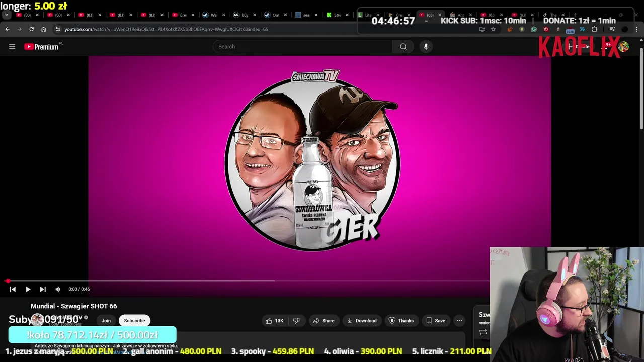Toggle playlist loop icon

[483, 332]
